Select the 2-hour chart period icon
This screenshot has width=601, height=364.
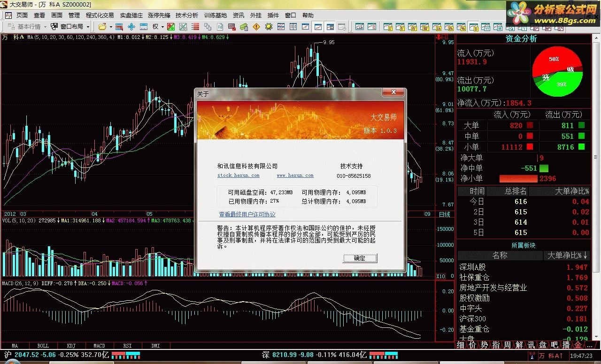coord(450,27)
